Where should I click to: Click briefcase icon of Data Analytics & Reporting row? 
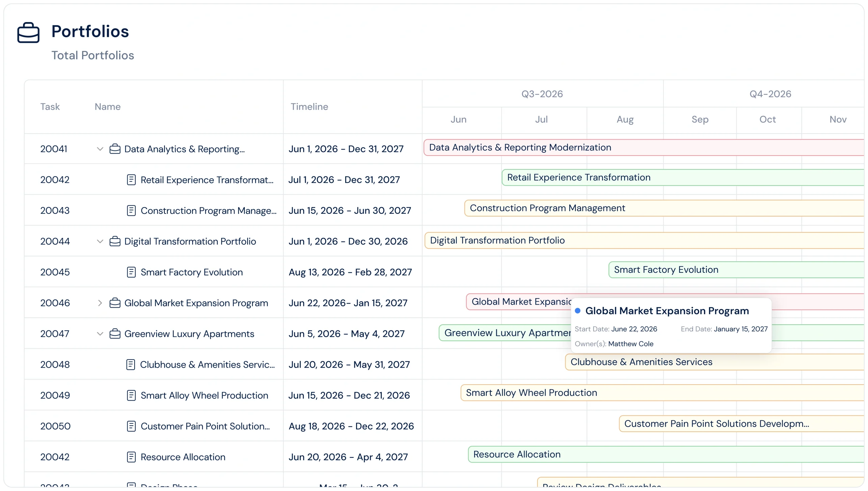pos(115,149)
